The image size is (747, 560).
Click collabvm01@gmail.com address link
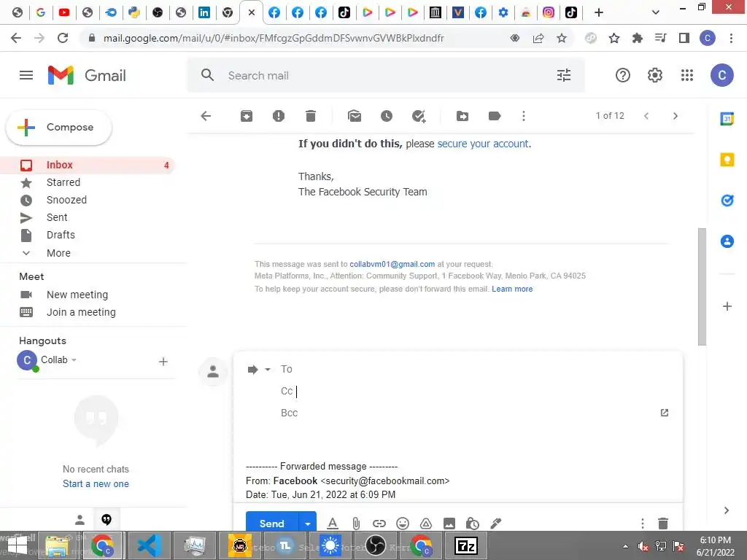[392, 264]
